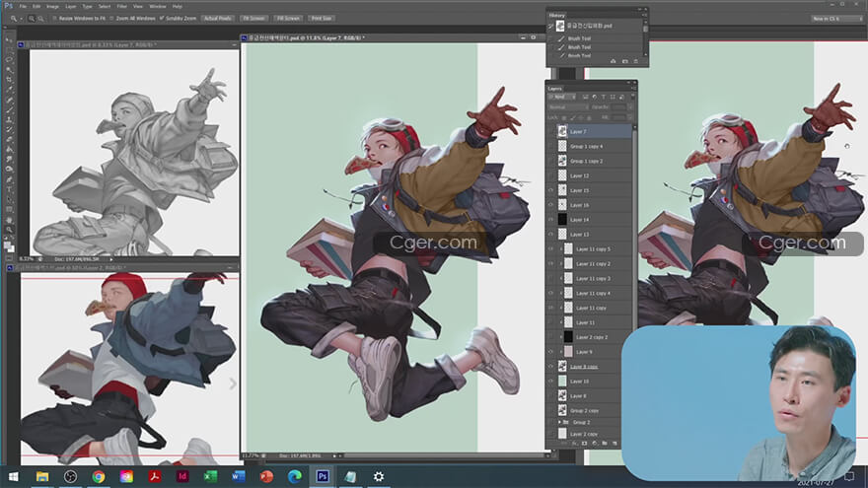Open Microsoft Edge from the taskbar
Screen dimensions: 868x488
click(x=295, y=476)
